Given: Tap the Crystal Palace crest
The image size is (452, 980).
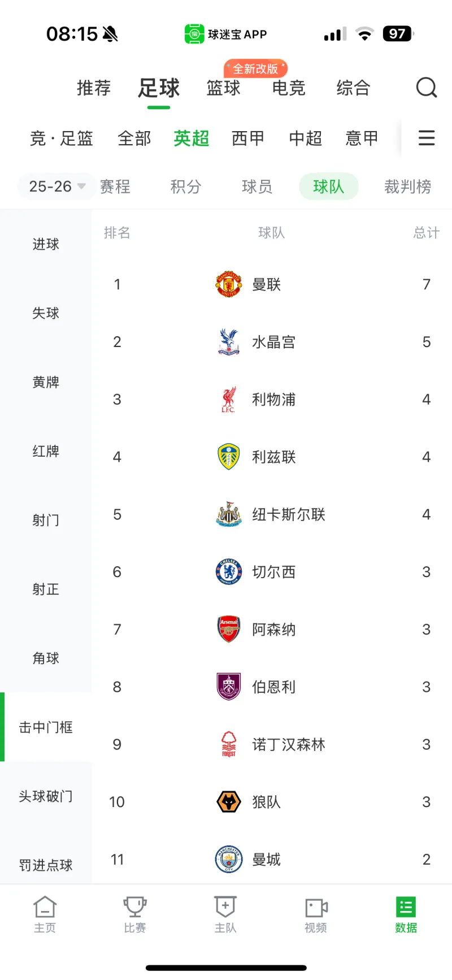Looking at the screenshot, I should click(x=229, y=342).
